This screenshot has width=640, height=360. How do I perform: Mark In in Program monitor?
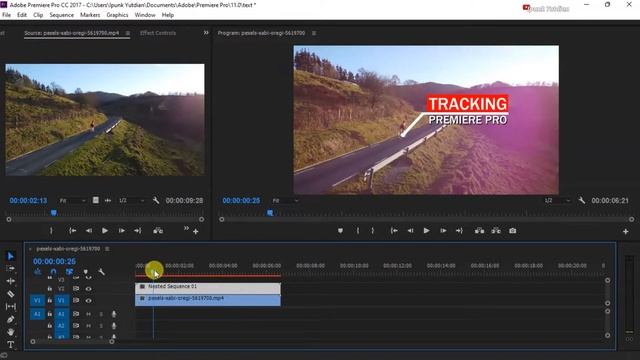coord(358,231)
